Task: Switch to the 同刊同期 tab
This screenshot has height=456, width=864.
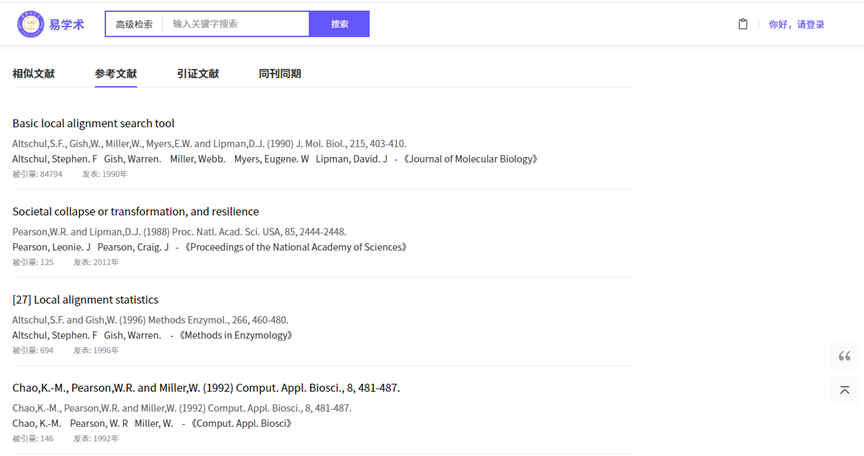Action: pos(280,74)
